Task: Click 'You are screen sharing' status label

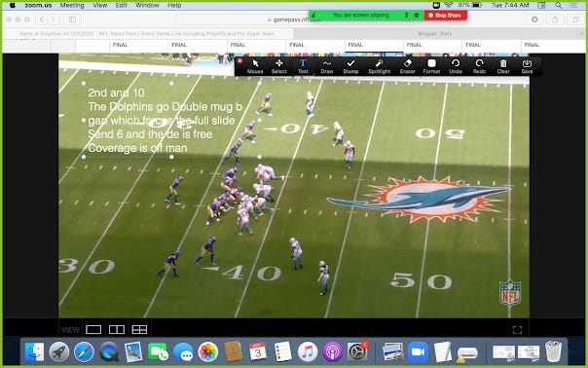Action: 361,16
